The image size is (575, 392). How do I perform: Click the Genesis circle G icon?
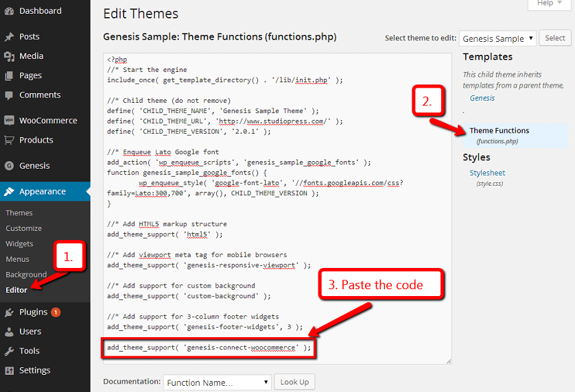9,166
